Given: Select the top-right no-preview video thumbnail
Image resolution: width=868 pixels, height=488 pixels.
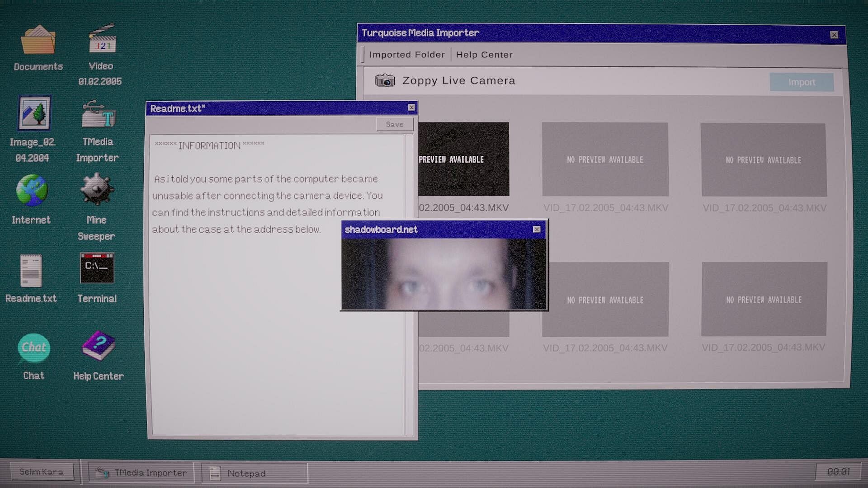Looking at the screenshot, I should point(764,160).
